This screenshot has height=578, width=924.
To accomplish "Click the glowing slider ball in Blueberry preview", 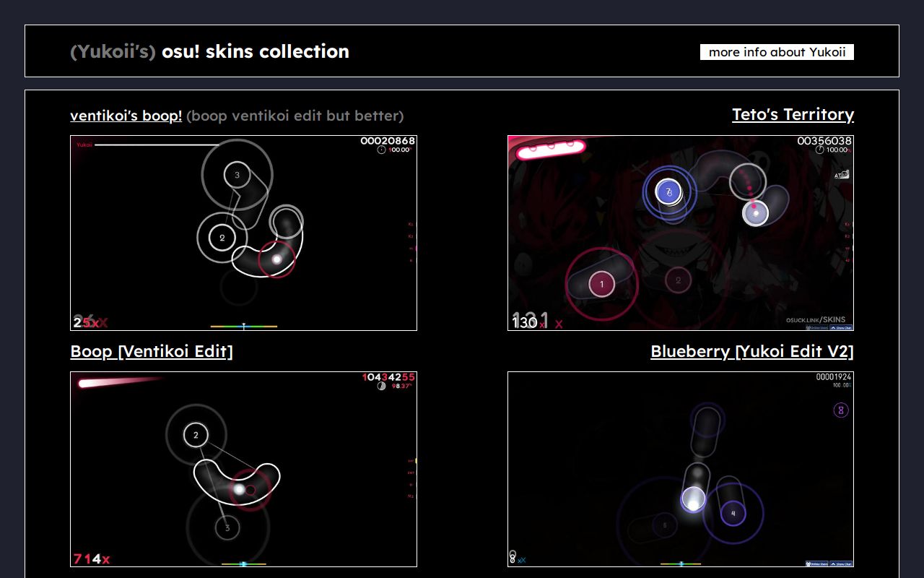I will 693,499.
